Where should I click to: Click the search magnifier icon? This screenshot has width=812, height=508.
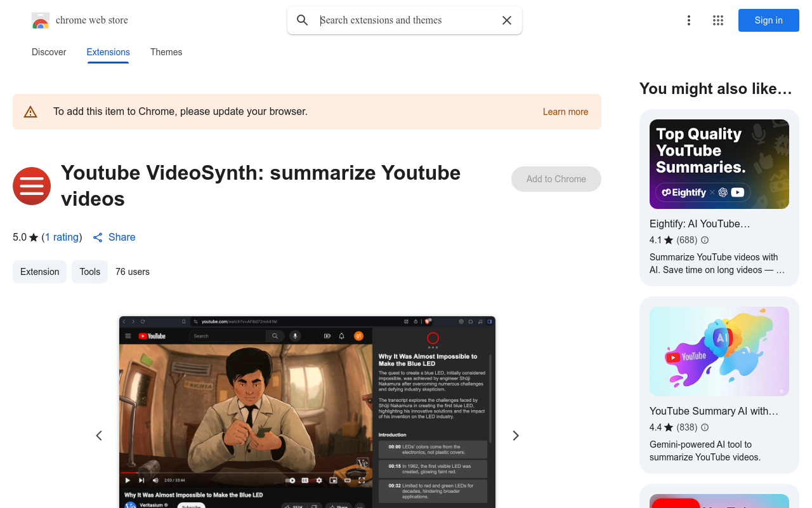303,20
